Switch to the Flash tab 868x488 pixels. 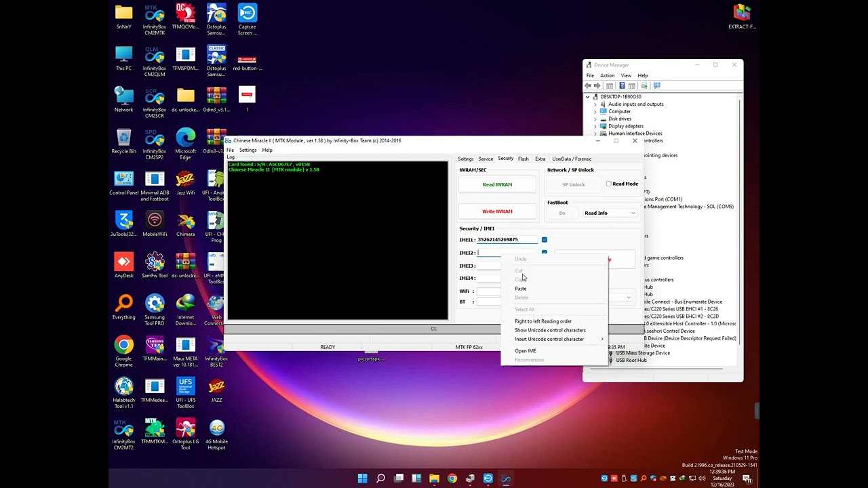pos(524,159)
